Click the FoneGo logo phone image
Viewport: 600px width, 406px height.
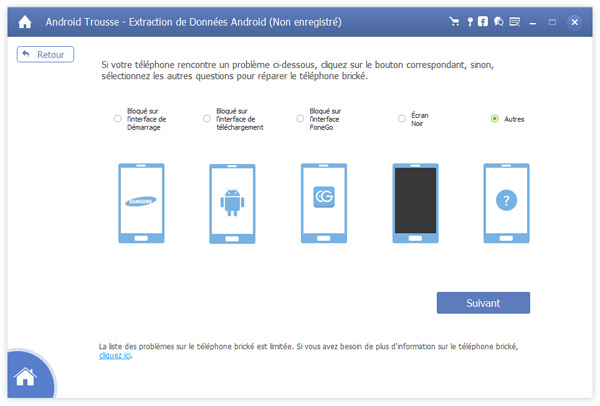click(323, 200)
